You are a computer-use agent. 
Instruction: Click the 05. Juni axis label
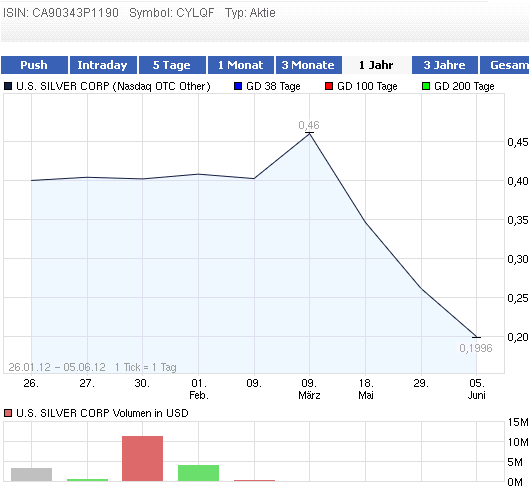point(476,389)
